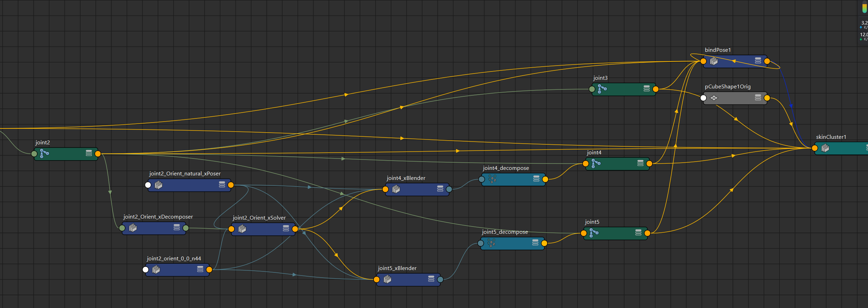Select the bindPose1 node label
The width and height of the screenshot is (868, 308).
(718, 50)
